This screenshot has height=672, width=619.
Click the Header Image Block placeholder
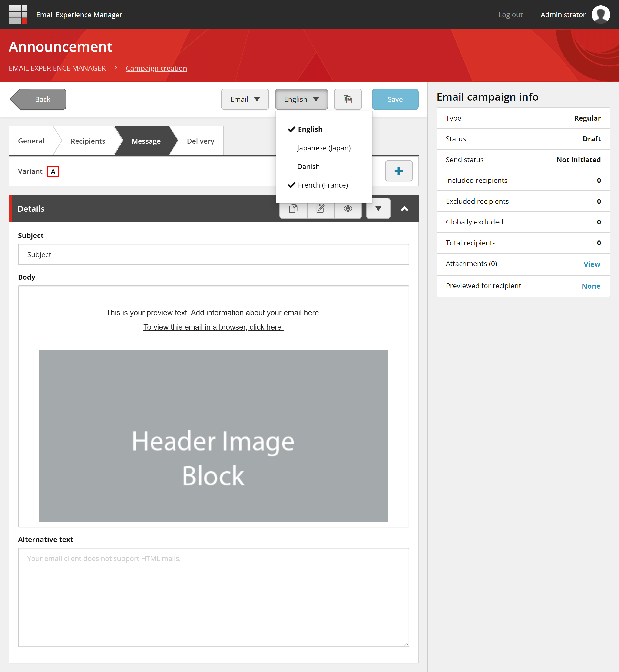coord(213,436)
